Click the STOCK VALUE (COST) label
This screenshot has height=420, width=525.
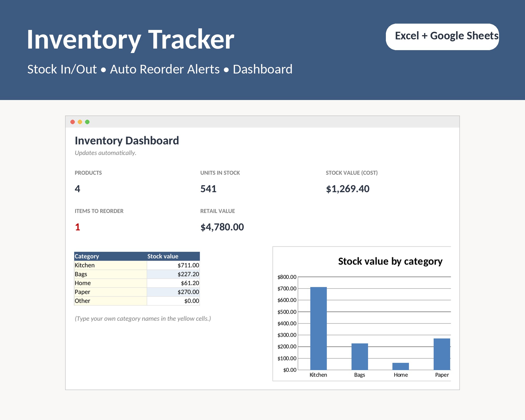pos(352,173)
